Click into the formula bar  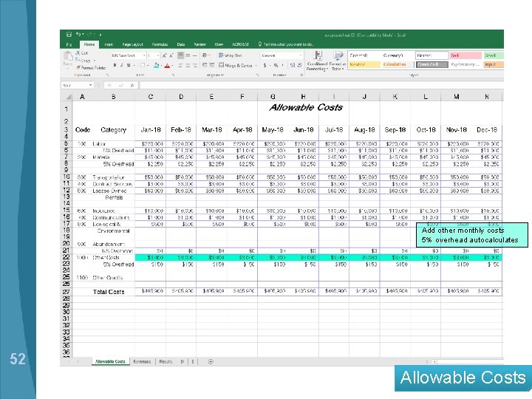click(x=321, y=85)
